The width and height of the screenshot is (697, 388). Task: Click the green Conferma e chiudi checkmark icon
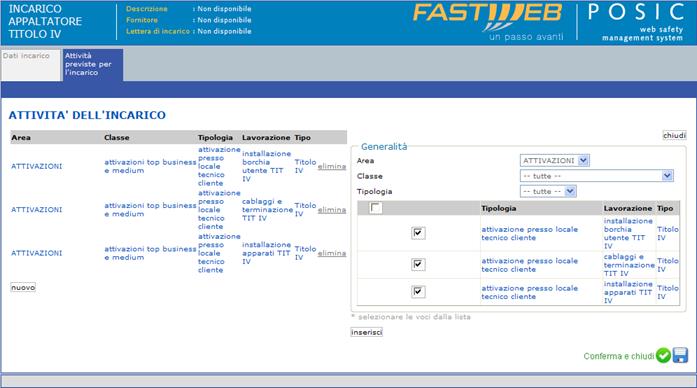[x=663, y=356]
